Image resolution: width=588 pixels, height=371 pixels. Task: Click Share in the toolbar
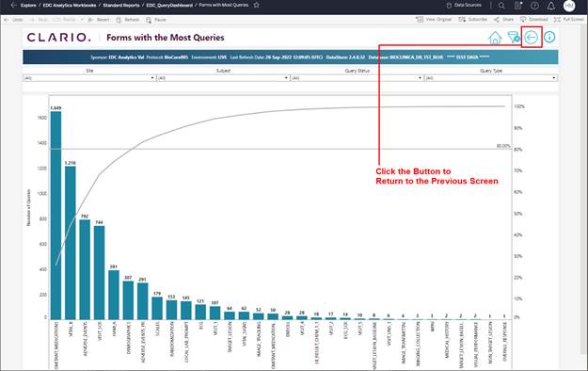click(x=503, y=19)
